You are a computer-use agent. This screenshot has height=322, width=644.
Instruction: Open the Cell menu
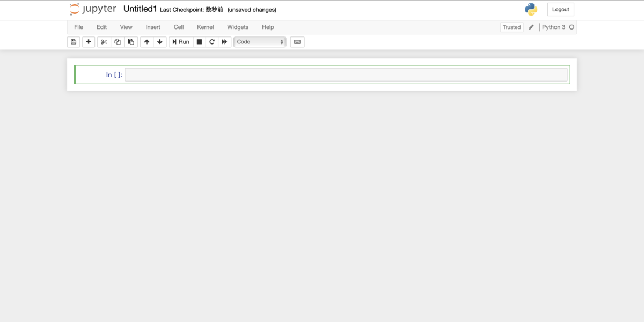[179, 27]
